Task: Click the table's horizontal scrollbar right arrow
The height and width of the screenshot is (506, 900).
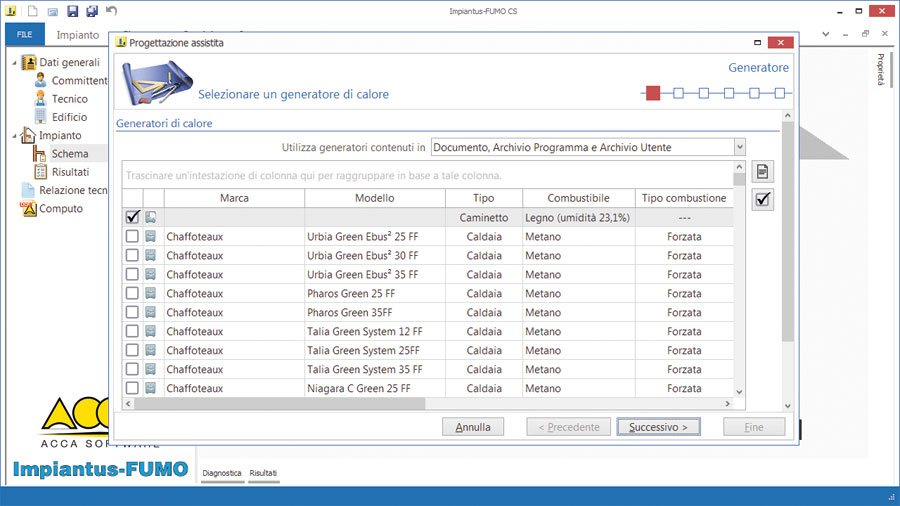Action: (727, 403)
